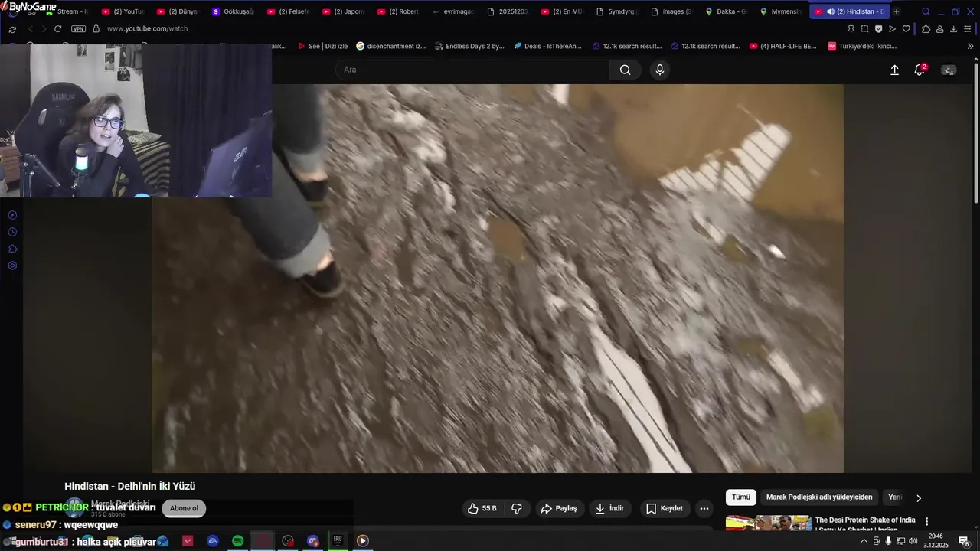Open Spotify from the taskbar

(238, 541)
